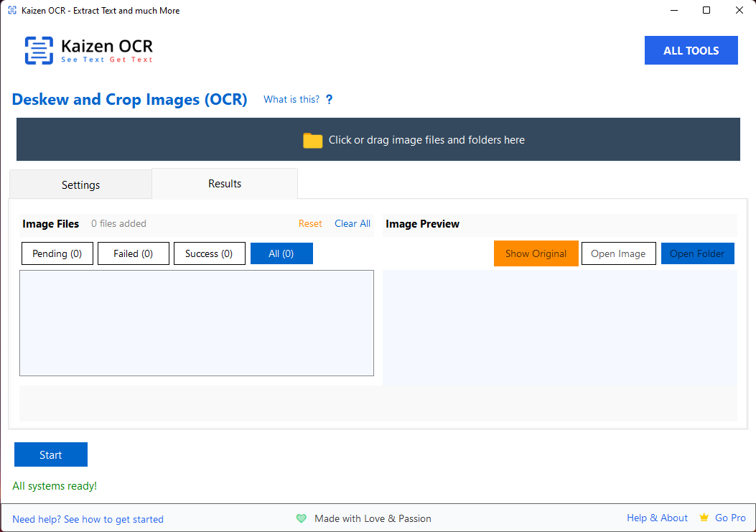Select the Results tab
Screen dimensions: 756x532
[x=225, y=184]
